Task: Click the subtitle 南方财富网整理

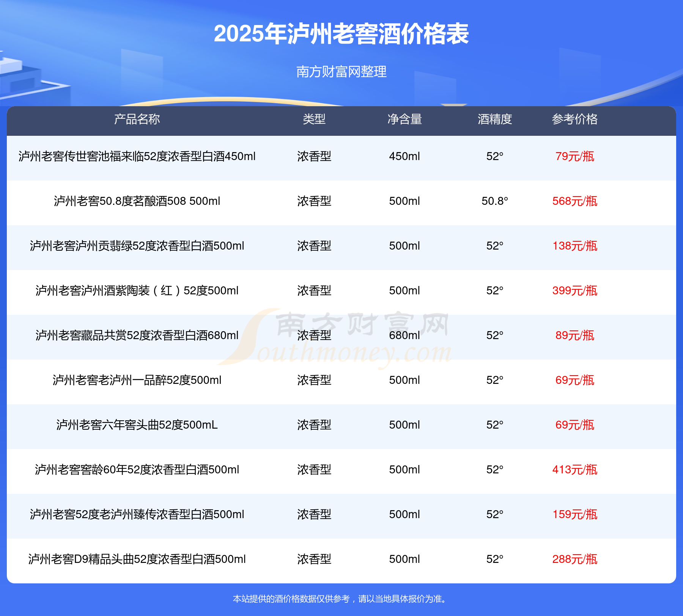Action: pos(341,71)
